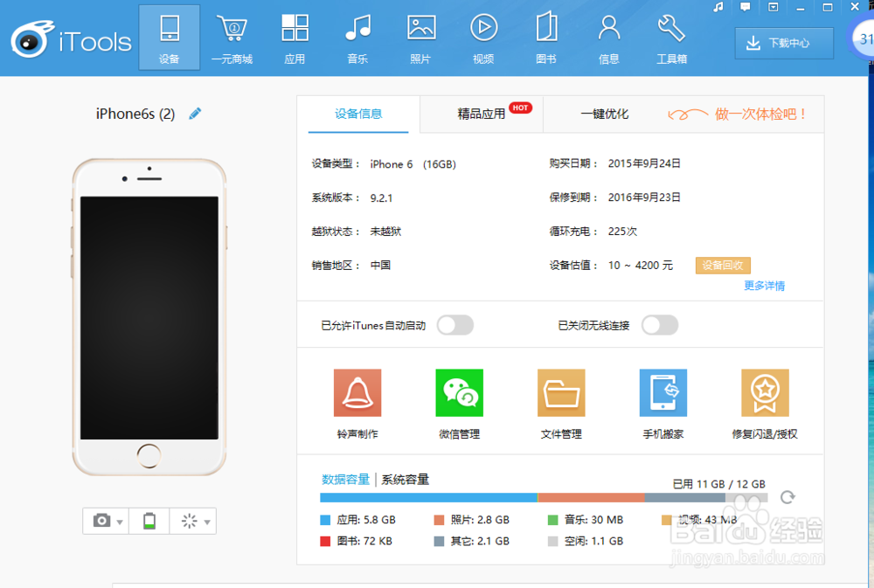Switch to the 设备信息 tab

click(358, 114)
